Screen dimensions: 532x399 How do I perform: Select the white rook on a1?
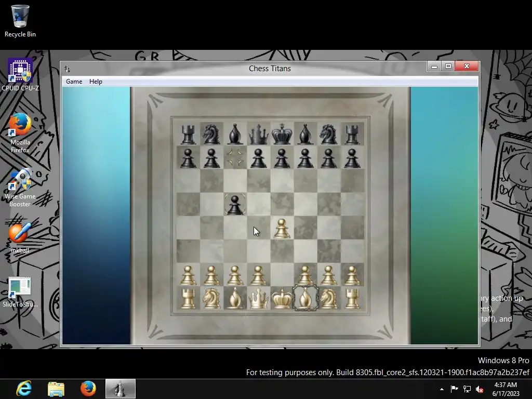[188, 299]
